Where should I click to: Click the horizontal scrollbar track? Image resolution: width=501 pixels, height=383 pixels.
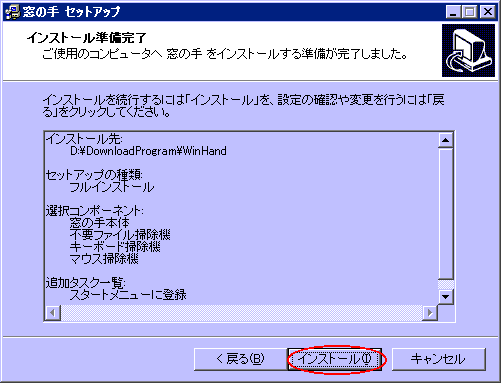241,313
